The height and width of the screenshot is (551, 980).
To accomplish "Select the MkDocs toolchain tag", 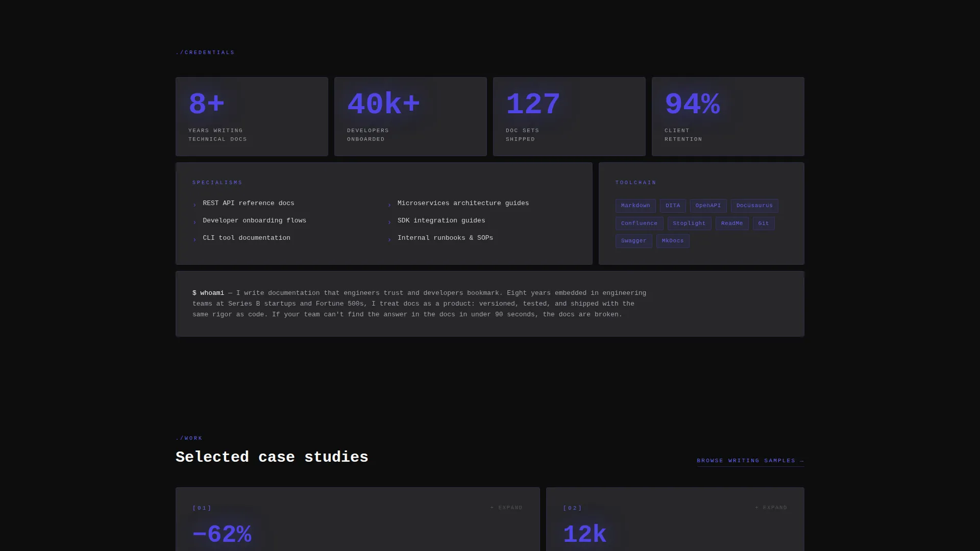I will (x=673, y=241).
